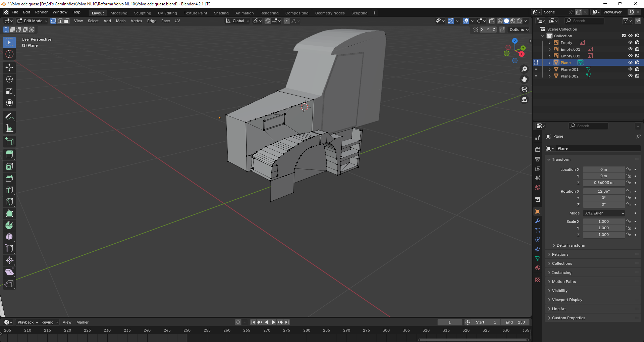Click the Rotation X value field

(x=603, y=191)
